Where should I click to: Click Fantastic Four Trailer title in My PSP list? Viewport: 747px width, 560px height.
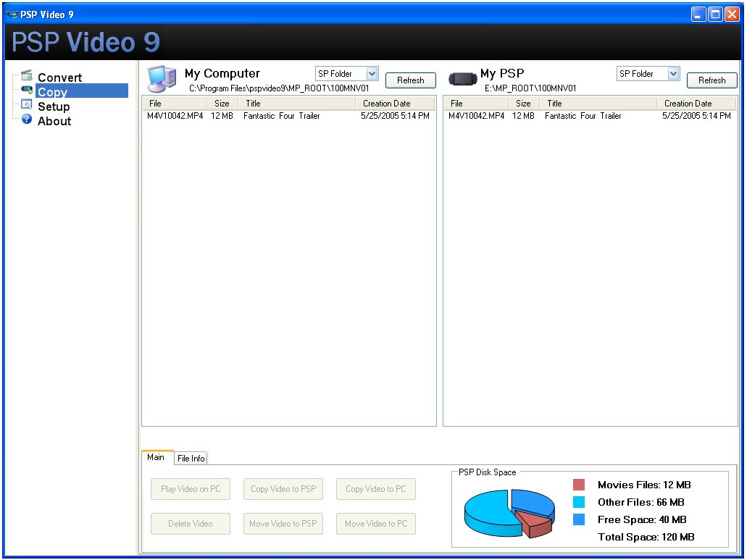(583, 116)
